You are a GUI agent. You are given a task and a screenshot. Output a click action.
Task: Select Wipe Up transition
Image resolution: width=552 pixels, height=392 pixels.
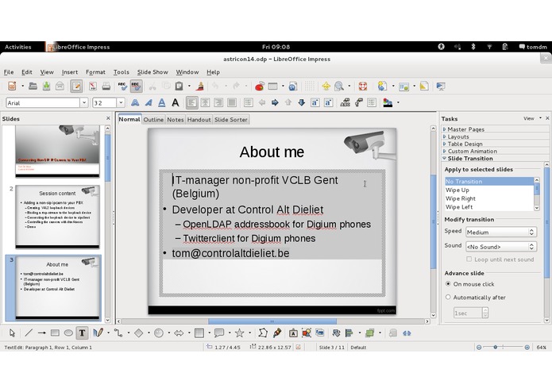tap(489, 190)
